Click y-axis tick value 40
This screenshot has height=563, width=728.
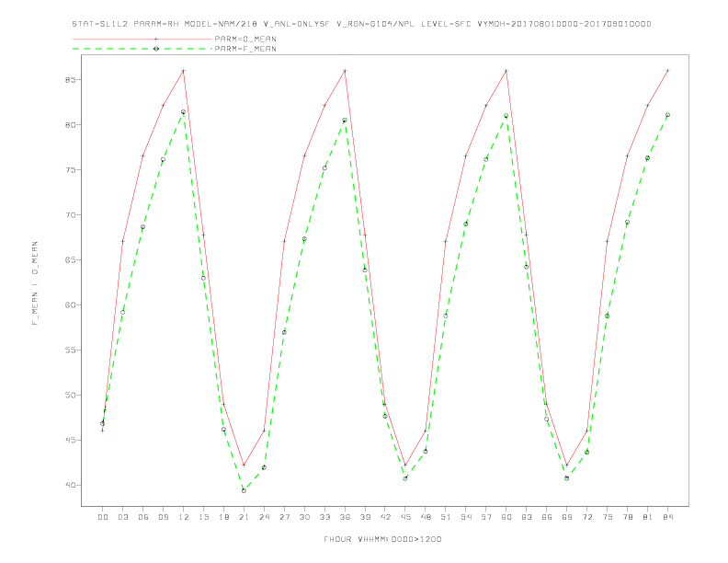click(x=70, y=486)
